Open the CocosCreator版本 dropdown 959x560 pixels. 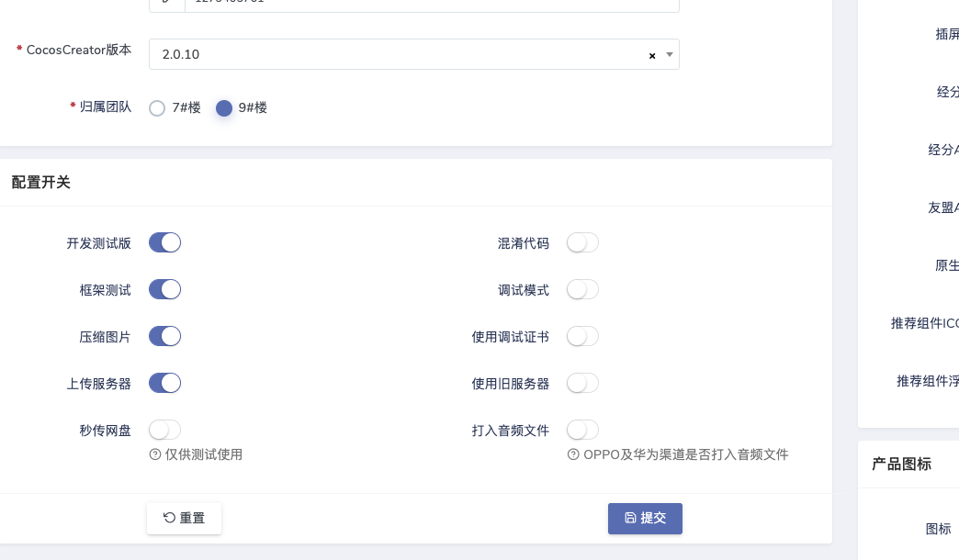pyautogui.click(x=670, y=55)
